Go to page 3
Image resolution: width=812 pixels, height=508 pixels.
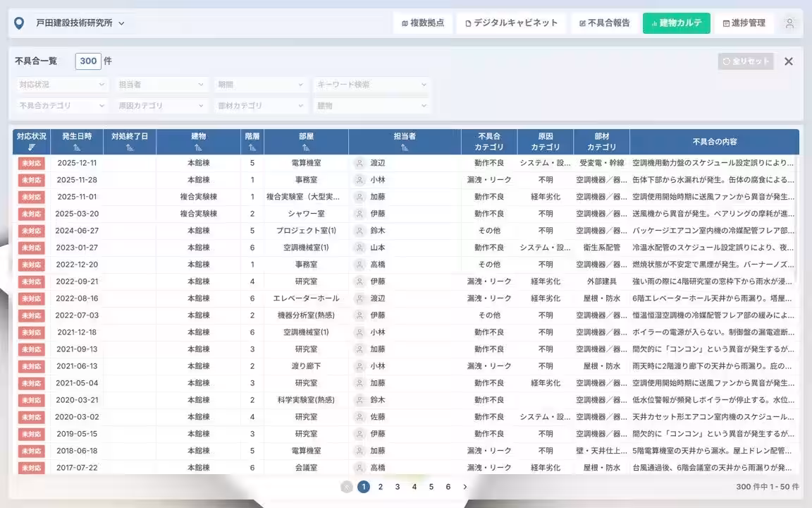point(398,487)
